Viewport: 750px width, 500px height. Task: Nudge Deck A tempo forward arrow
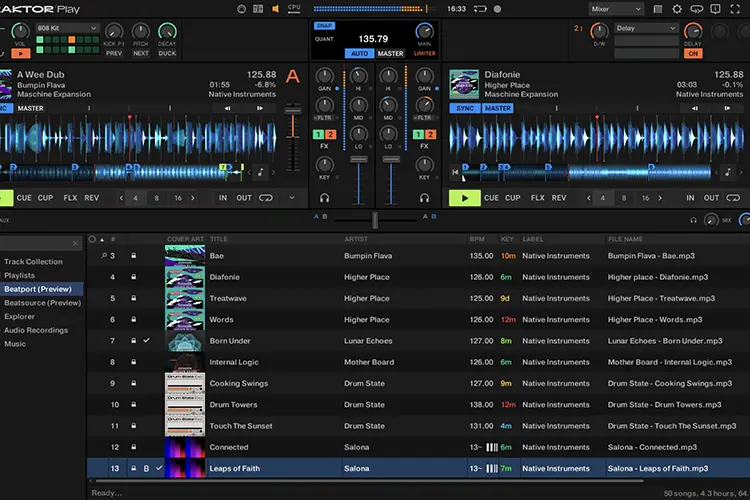pyautogui.click(x=260, y=108)
